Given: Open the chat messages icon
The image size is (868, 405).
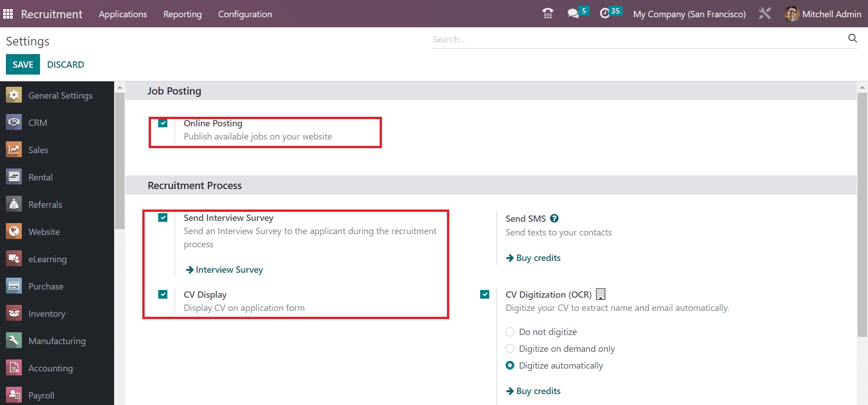Looking at the screenshot, I should pos(573,14).
